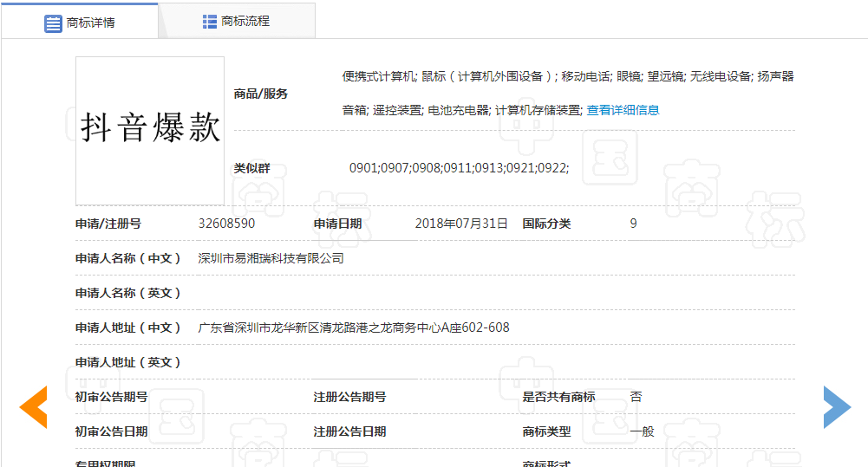This screenshot has width=868, height=467.
Task: Switch to the 商标流程 tab
Action: pos(237,21)
